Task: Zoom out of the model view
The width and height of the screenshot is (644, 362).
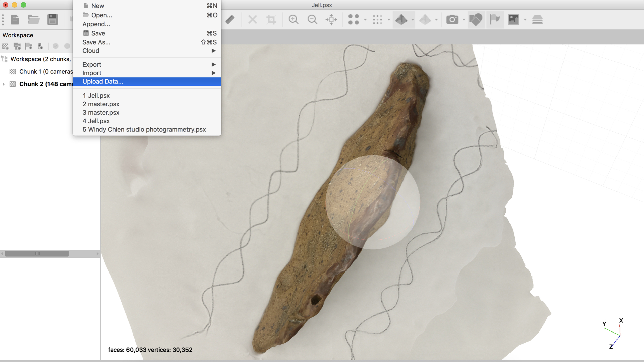Action: click(x=312, y=20)
